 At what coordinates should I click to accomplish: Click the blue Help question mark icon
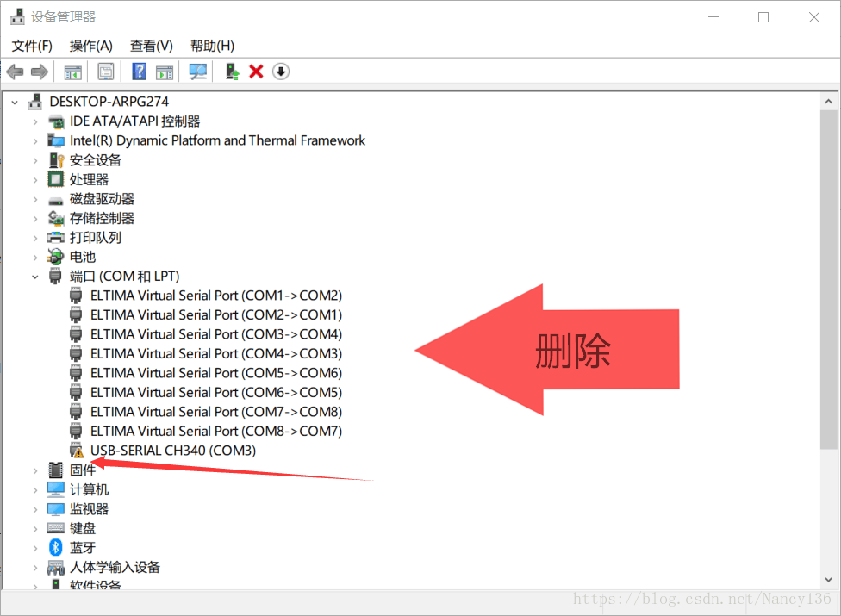[x=139, y=72]
